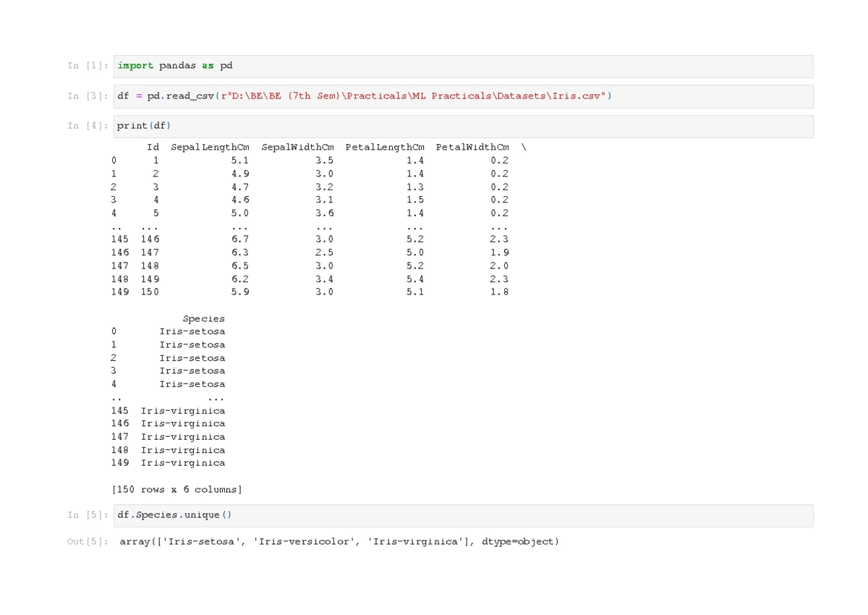868x615 pixels.
Task: Click 'Iris-setosa' in Species row 4
Action: point(192,384)
